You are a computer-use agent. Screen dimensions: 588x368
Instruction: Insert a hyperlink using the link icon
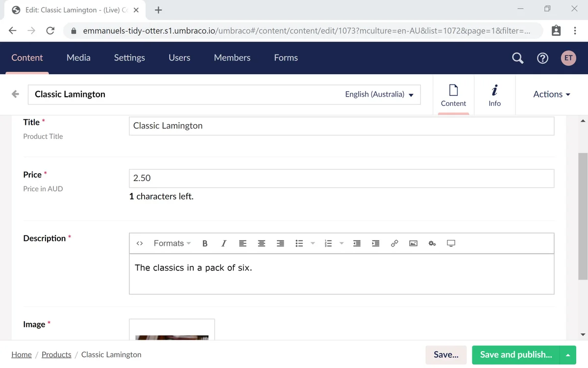click(x=394, y=243)
